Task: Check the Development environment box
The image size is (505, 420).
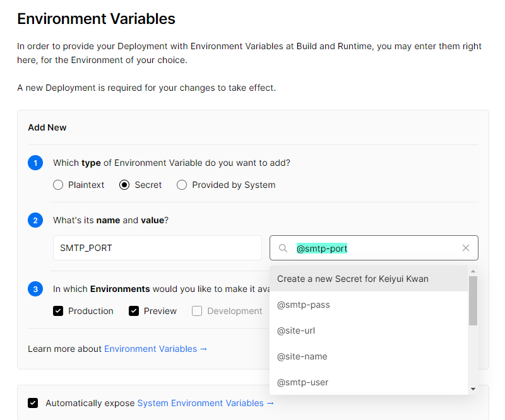Action: pos(197,311)
